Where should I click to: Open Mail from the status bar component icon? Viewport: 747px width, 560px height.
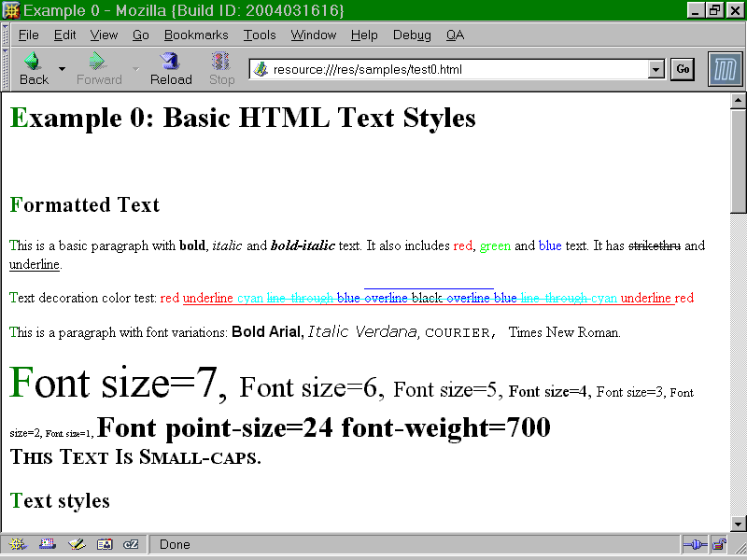[47, 544]
